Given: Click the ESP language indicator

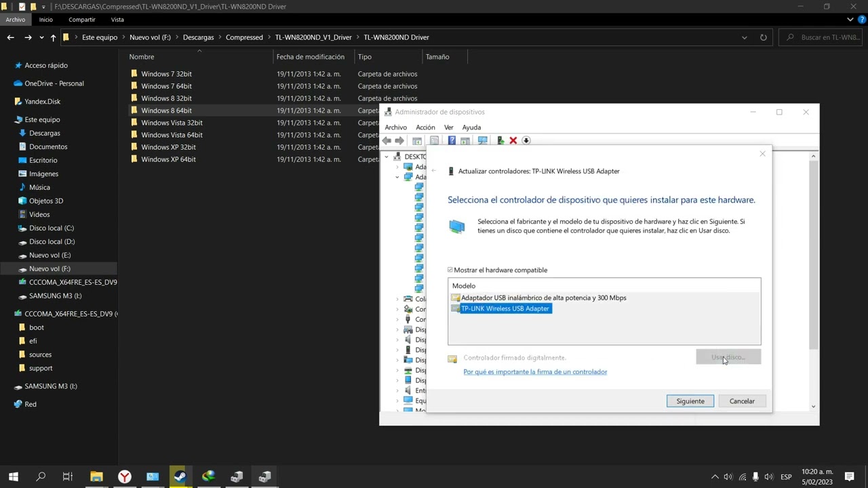Looking at the screenshot, I should click(x=786, y=476).
